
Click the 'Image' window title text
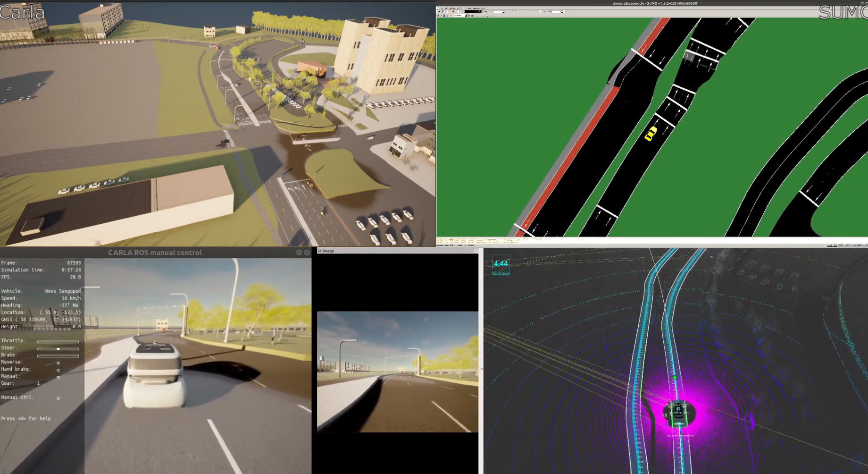pos(328,251)
